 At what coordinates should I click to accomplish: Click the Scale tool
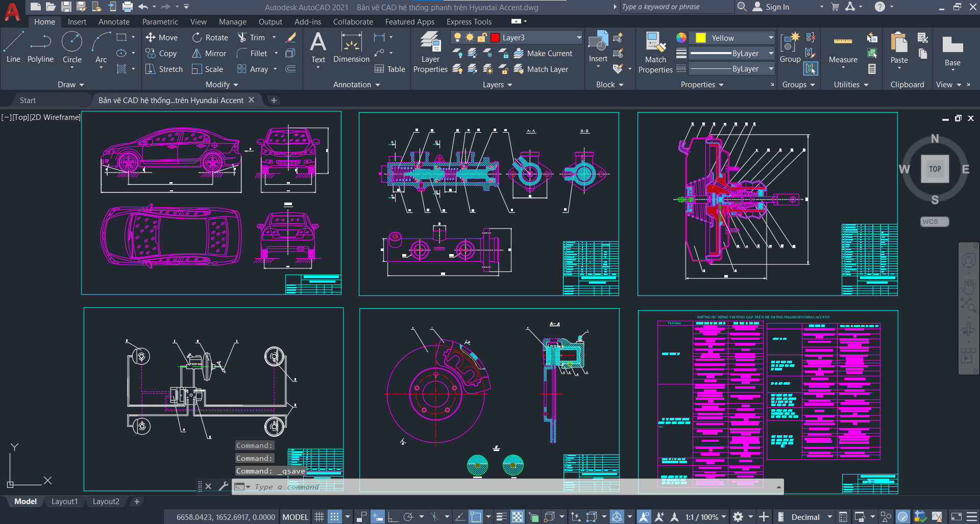tap(207, 69)
